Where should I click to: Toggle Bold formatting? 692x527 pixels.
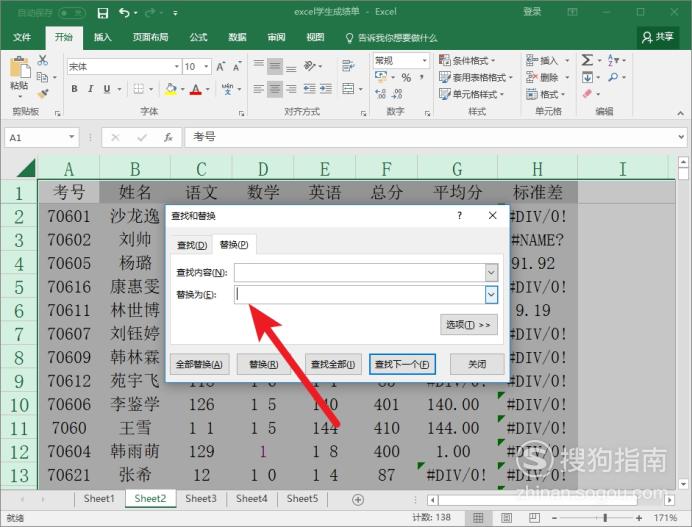click(x=74, y=89)
